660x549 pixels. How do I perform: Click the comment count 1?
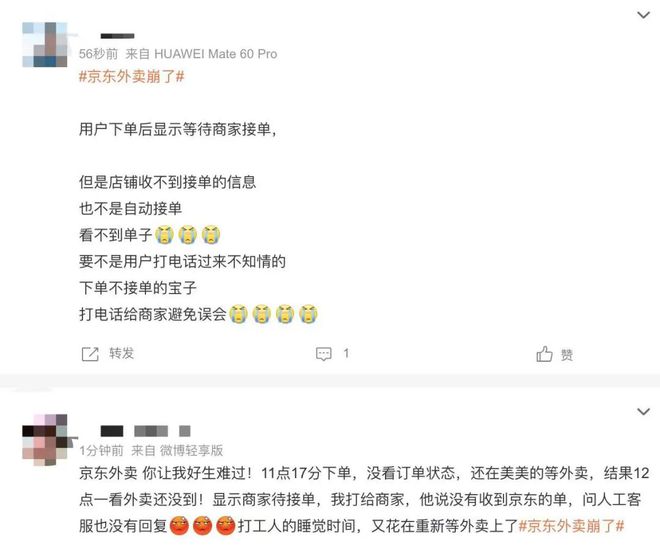346,353
